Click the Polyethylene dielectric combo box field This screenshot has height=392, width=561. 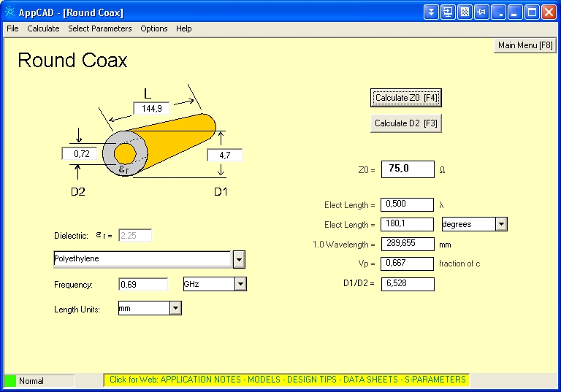point(142,259)
